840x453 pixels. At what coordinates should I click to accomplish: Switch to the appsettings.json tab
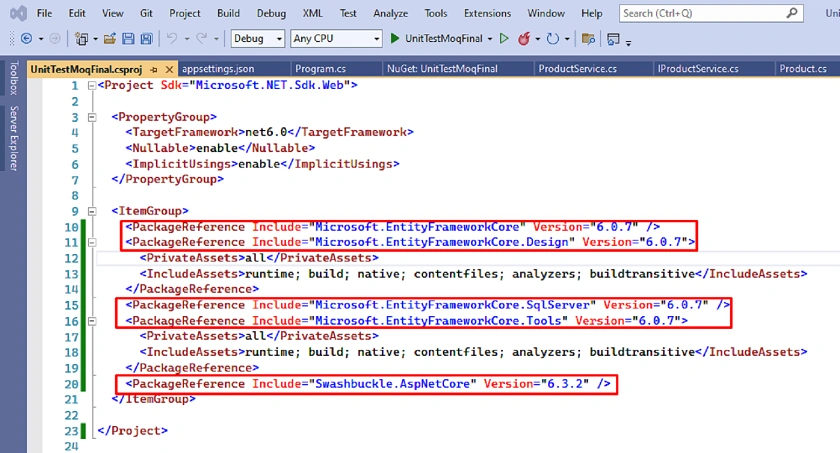[218, 69]
